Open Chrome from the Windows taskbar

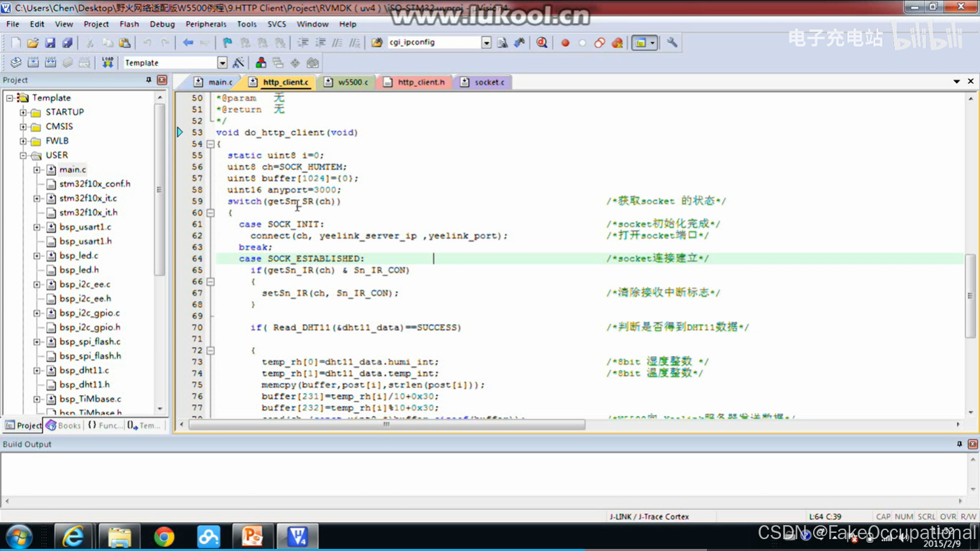point(164,536)
